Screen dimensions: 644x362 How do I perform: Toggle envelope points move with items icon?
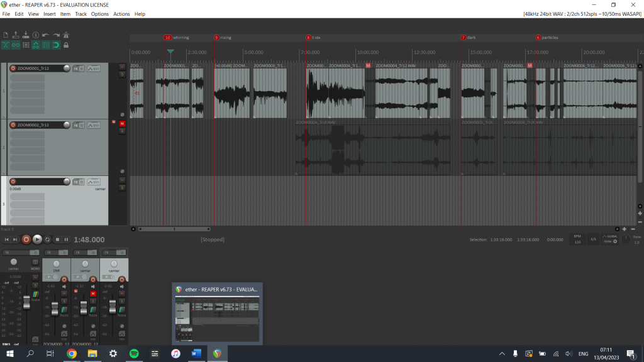tap(36, 45)
